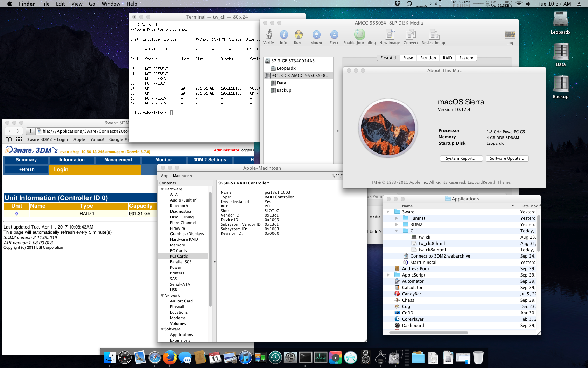Screen dimensions: 588x368
Task: Click New Image toolbar icon
Action: (x=390, y=35)
